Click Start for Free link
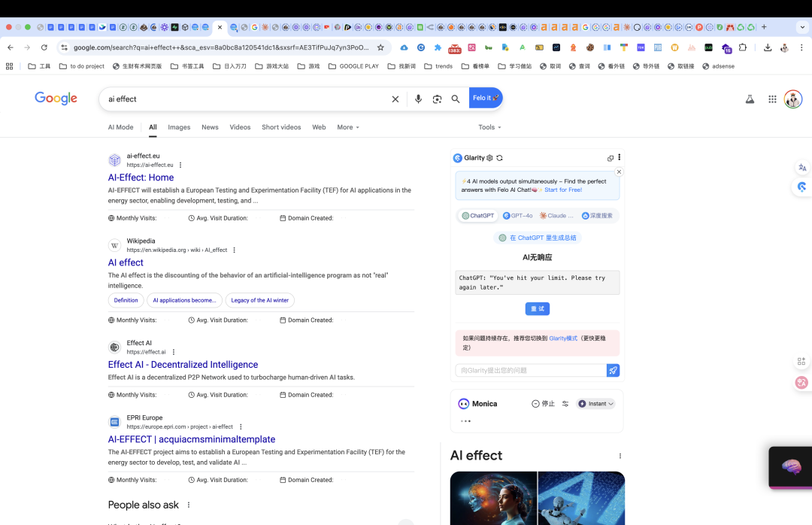The width and height of the screenshot is (812, 525). click(563, 190)
